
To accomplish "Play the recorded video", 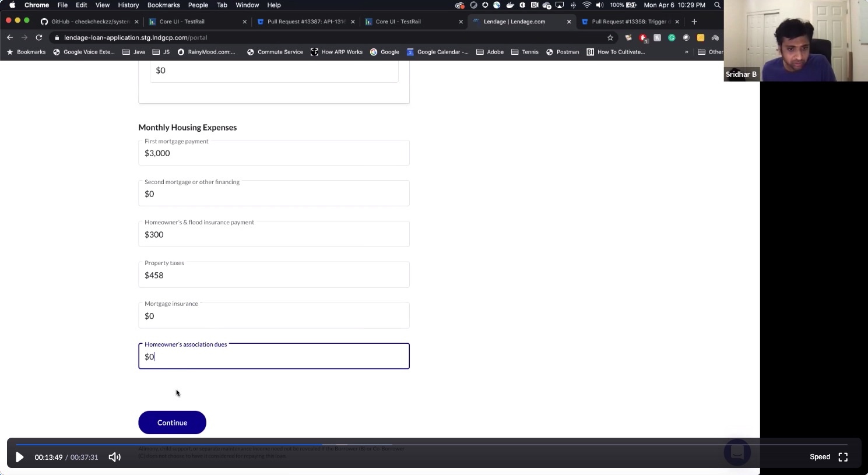I will 19,458.
